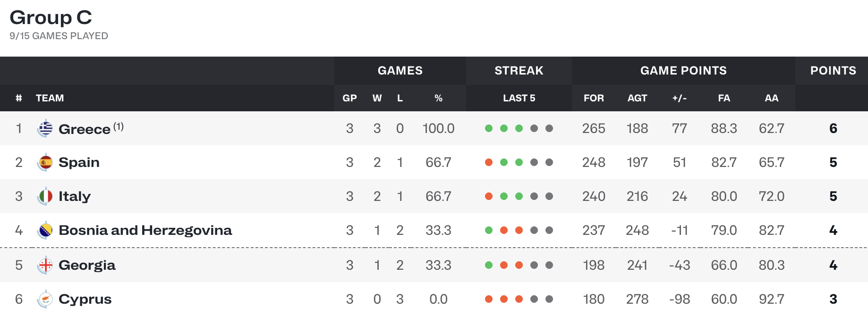Image resolution: width=868 pixels, height=316 pixels.
Task: Click the Georgia flag icon
Action: (45, 265)
